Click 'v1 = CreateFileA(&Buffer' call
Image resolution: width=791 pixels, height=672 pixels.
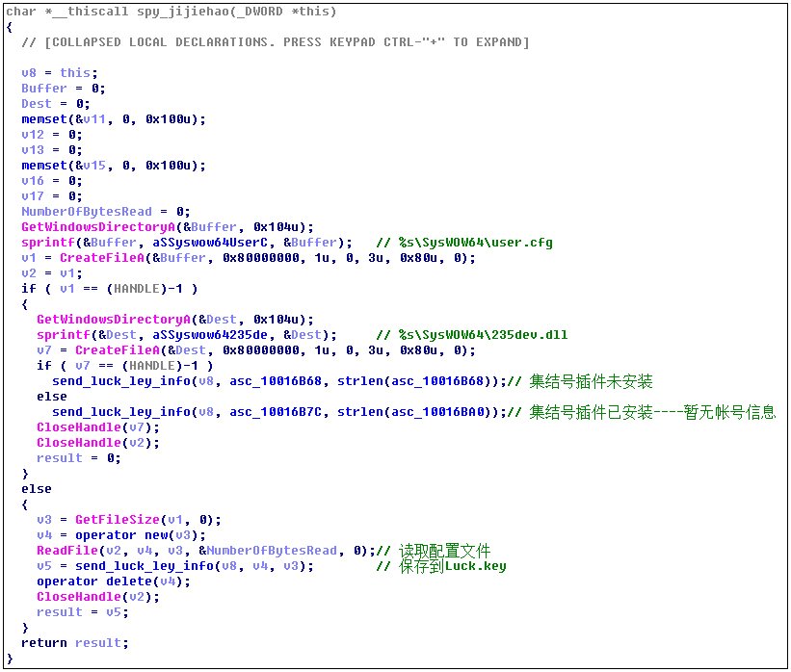249,258
